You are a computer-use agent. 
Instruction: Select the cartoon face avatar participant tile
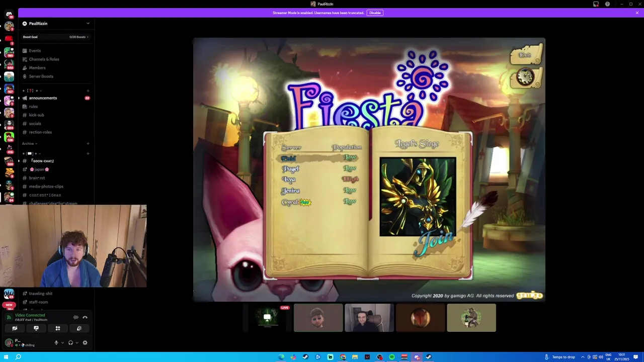point(318,318)
